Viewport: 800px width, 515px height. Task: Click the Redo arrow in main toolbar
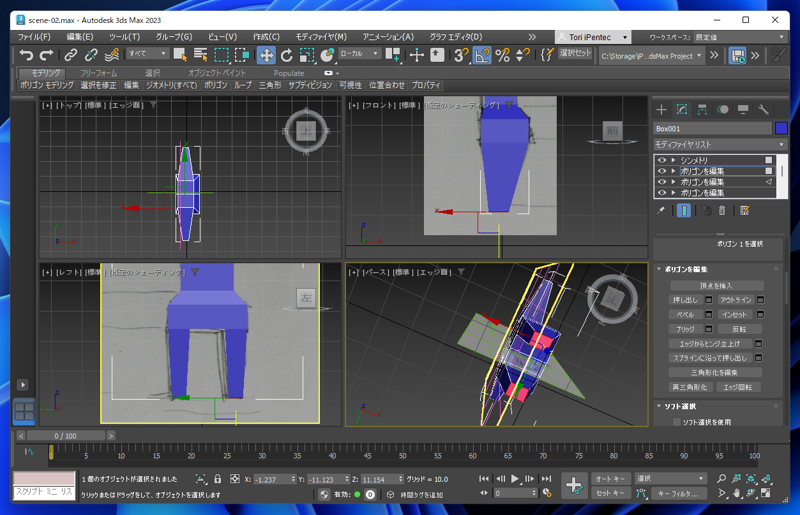pos(46,55)
